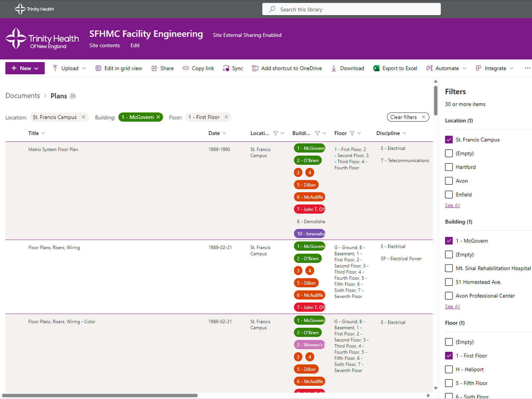The width and height of the screenshot is (532, 399).
Task: Remove the 1 - McGovern filter chip
Action: point(158,117)
